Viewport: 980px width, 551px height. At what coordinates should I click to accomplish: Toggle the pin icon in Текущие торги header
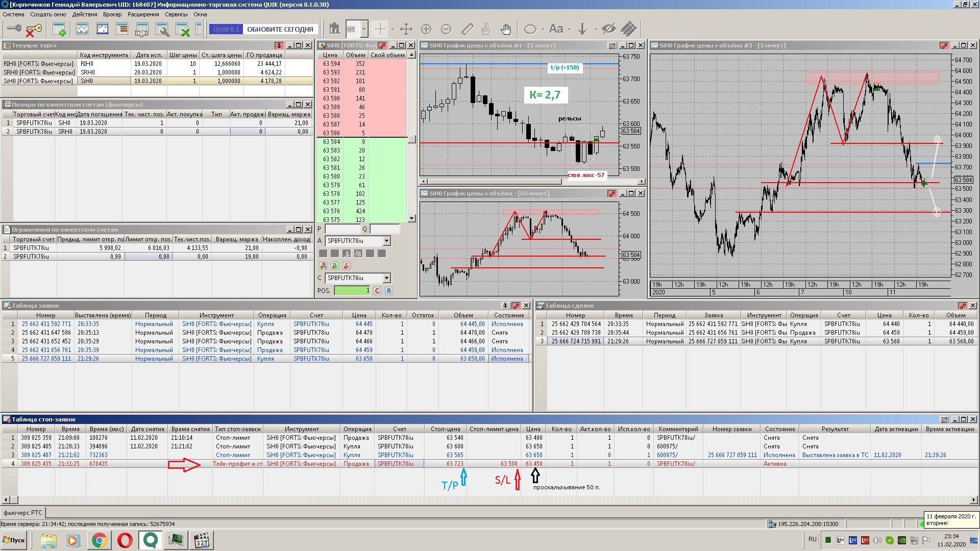click(279, 45)
